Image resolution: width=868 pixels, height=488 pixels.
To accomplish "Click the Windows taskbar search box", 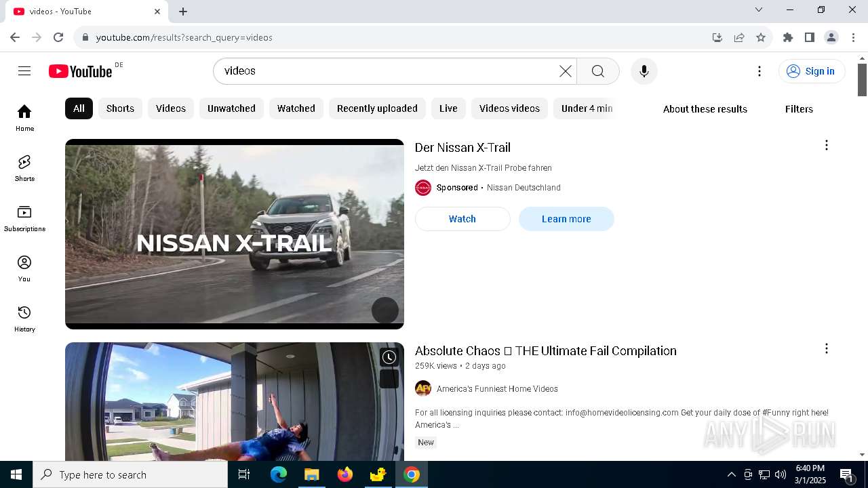I will (x=130, y=474).
